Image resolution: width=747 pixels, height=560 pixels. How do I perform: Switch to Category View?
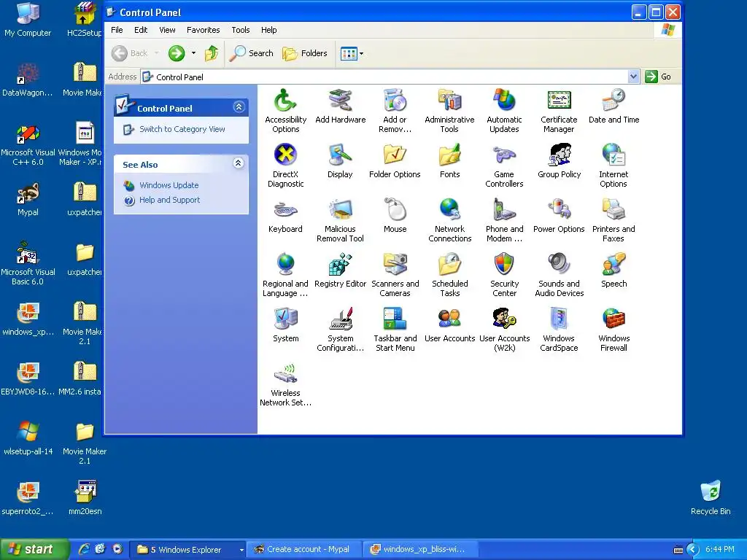click(182, 129)
